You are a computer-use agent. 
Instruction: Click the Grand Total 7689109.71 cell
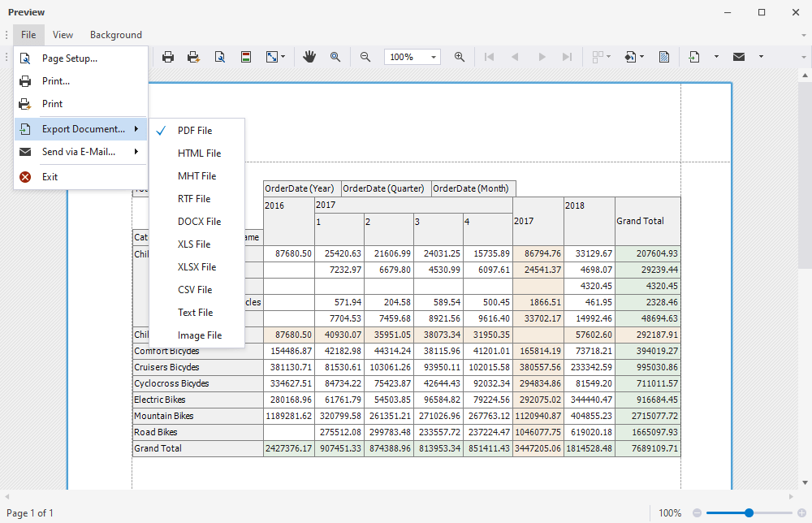(647, 447)
